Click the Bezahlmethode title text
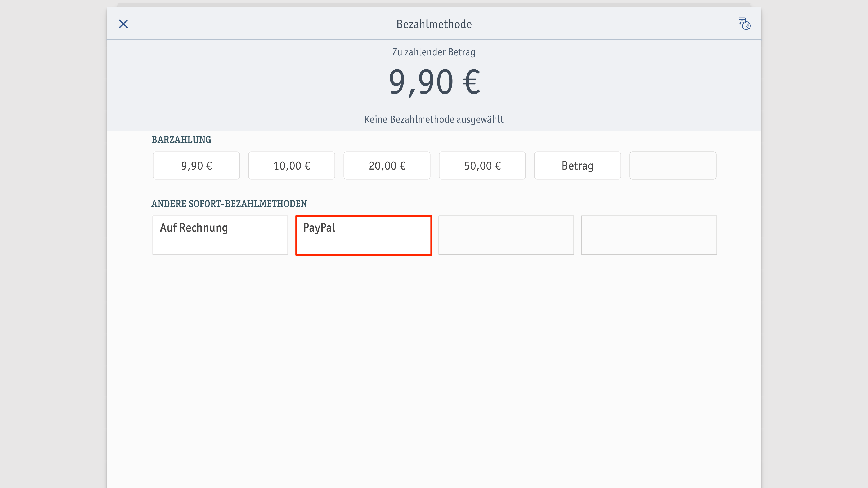Screen dimensions: 868x488 [434, 24]
